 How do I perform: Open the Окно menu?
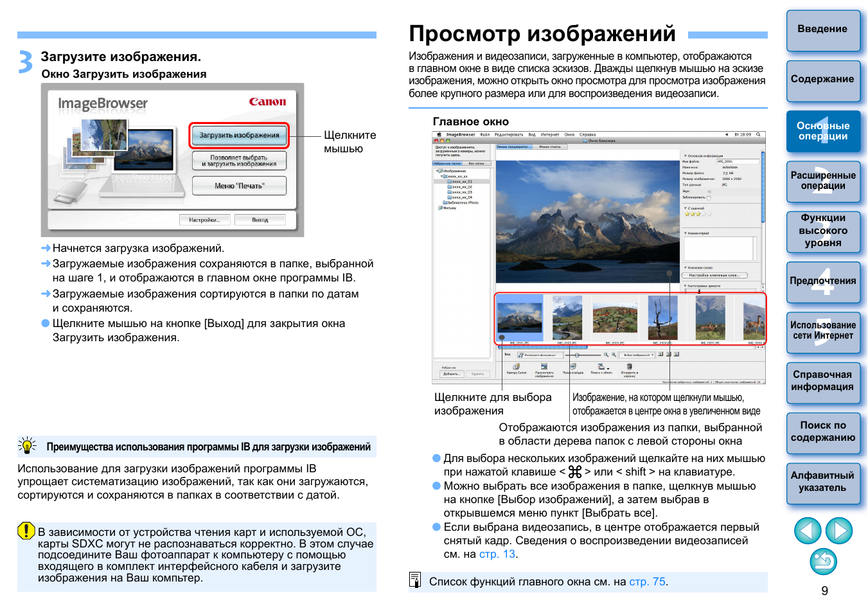[569, 134]
